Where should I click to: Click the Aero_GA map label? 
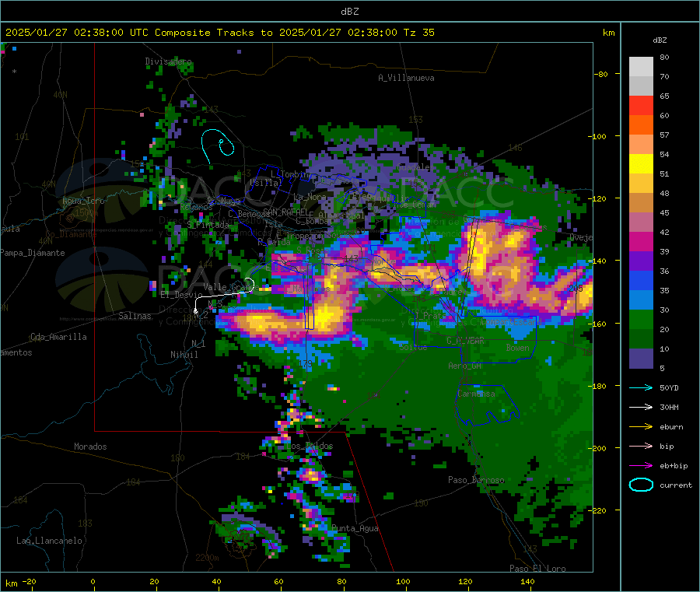(465, 366)
